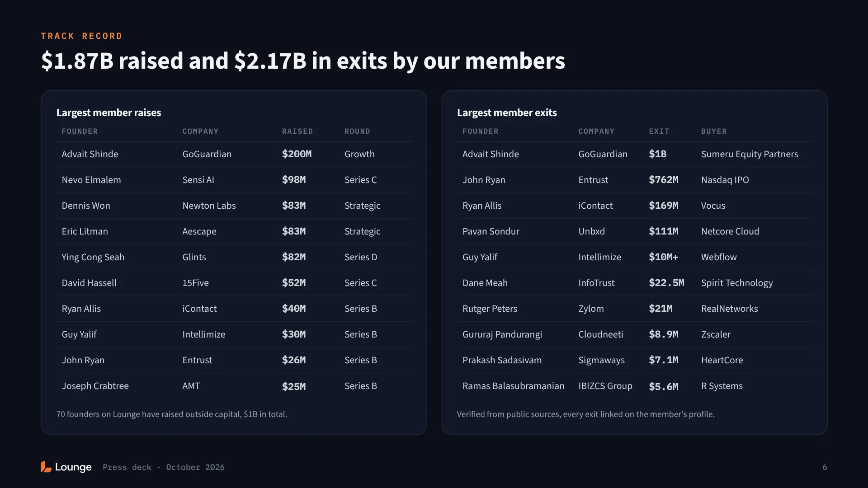Click Joseph Crabtree founder name

[95, 386]
